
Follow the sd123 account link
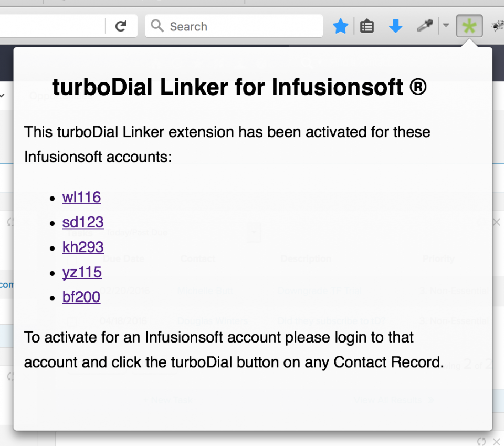pos(83,222)
